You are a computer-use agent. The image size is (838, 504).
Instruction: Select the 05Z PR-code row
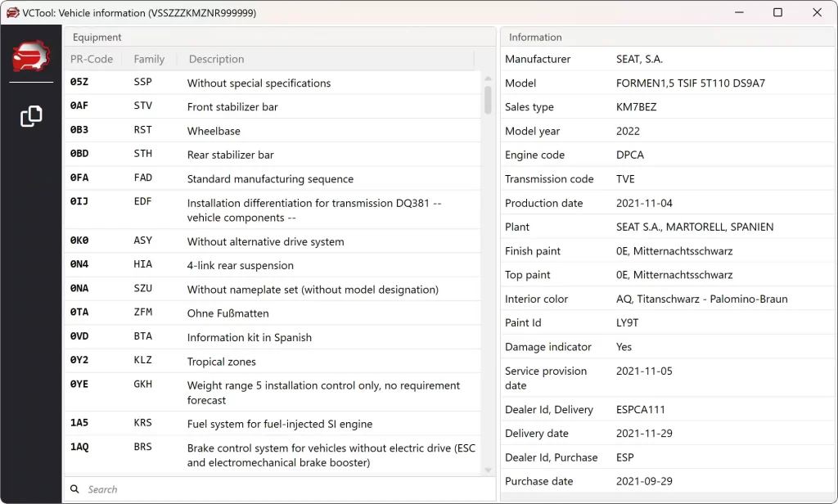point(273,83)
